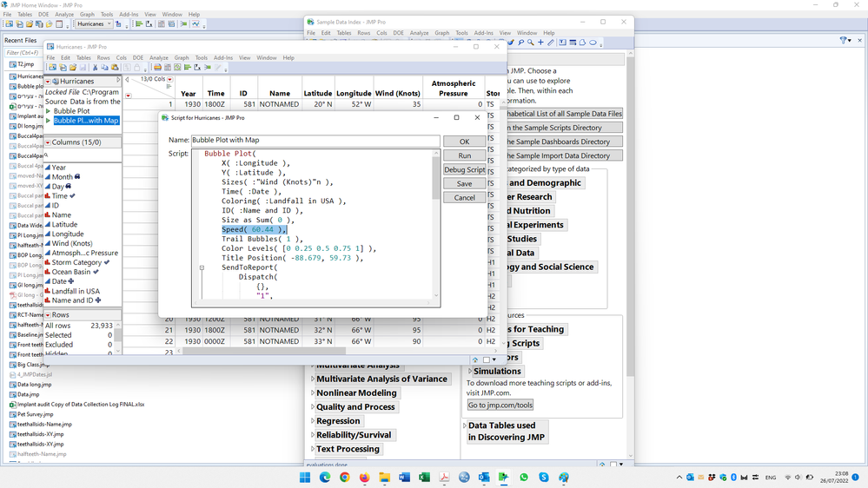Open Pet Survey.jmp from Recent Files

(36, 414)
